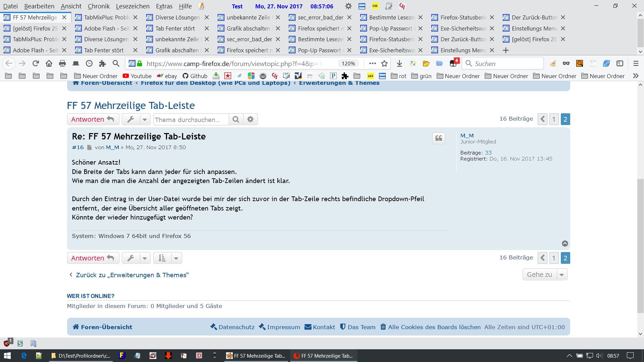Go to the Firefox home page

[49, 63]
